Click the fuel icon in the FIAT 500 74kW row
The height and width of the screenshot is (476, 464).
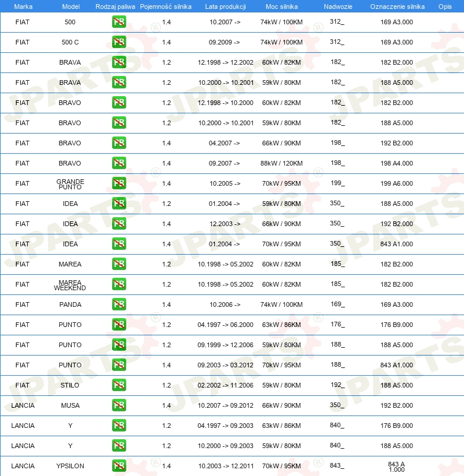click(119, 22)
